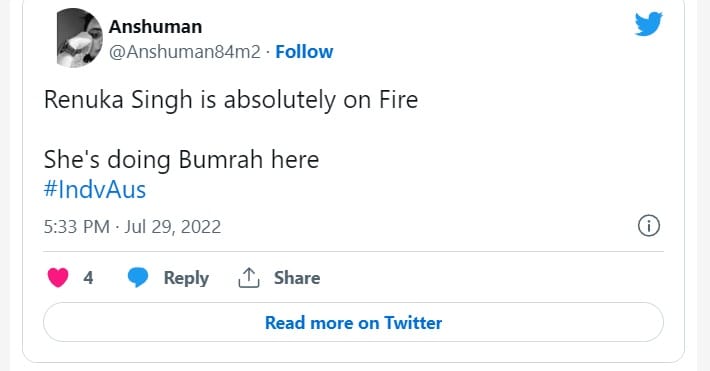Click the Twitter bird logo
This screenshot has width=710, height=371.
point(648,24)
